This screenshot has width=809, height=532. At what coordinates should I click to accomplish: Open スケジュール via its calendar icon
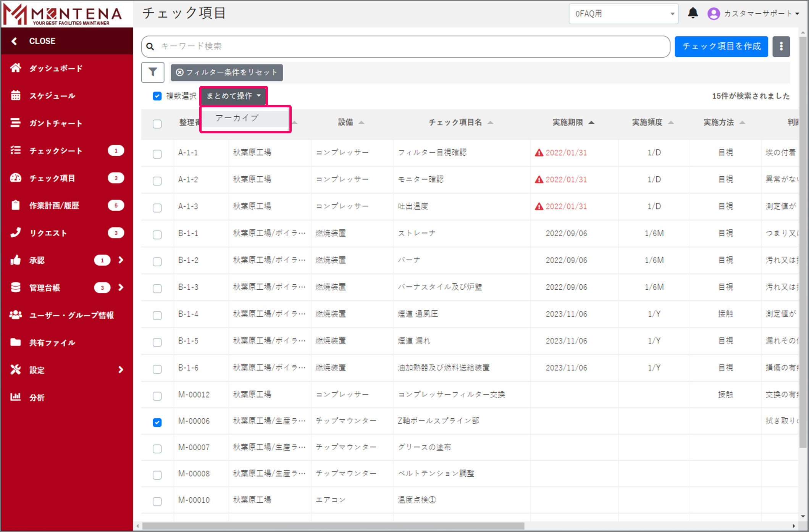[x=16, y=95]
